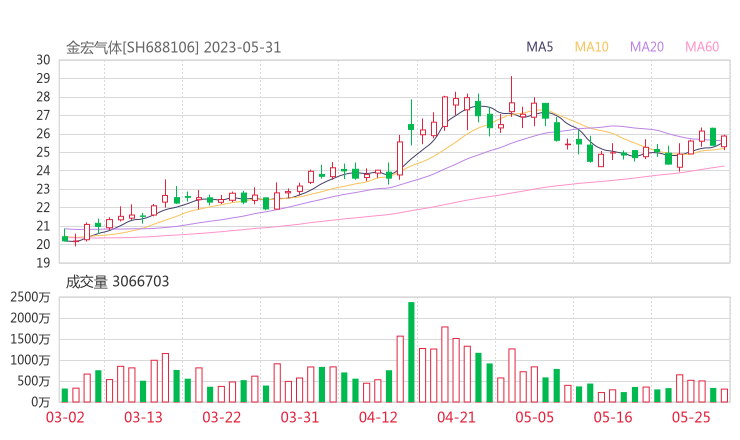Click the 29 price axis label
The width and height of the screenshot is (740, 440).
pos(43,78)
